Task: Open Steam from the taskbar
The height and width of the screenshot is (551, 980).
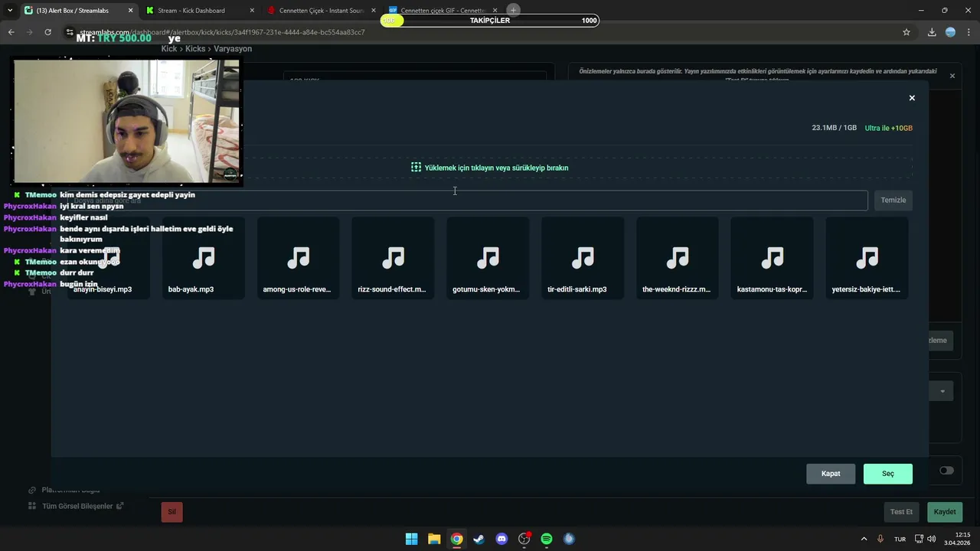Action: 479,539
